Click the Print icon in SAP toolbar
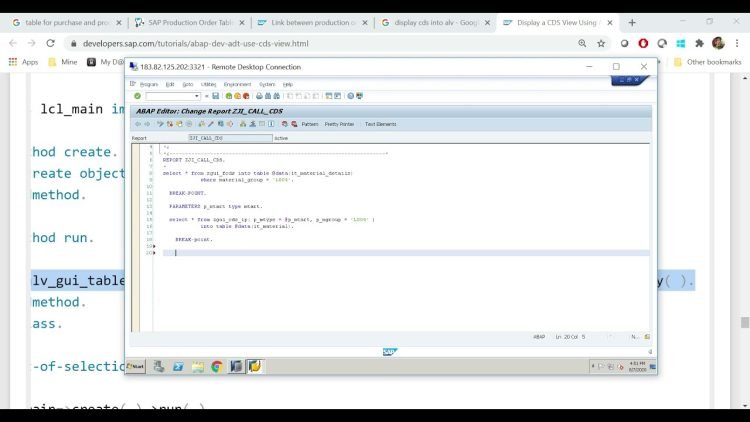 coord(261,96)
